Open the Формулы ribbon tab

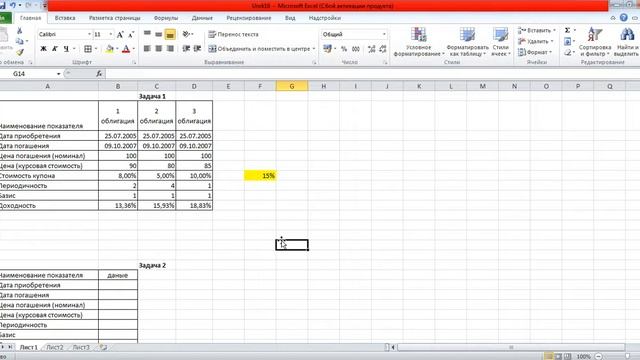166,18
